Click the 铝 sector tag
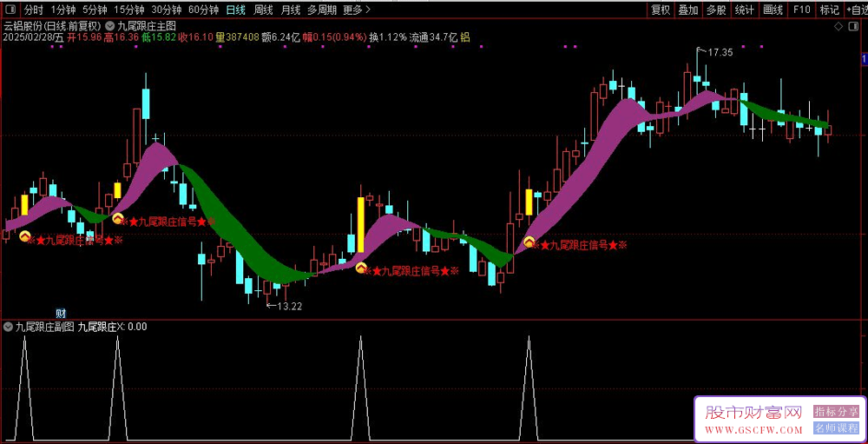The height and width of the screenshot is (444, 868). click(x=465, y=37)
